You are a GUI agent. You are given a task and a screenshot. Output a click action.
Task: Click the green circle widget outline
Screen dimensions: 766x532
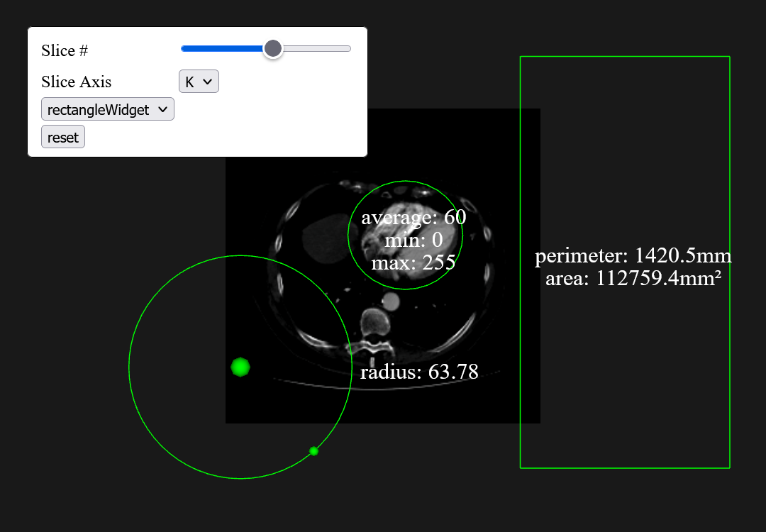130,367
